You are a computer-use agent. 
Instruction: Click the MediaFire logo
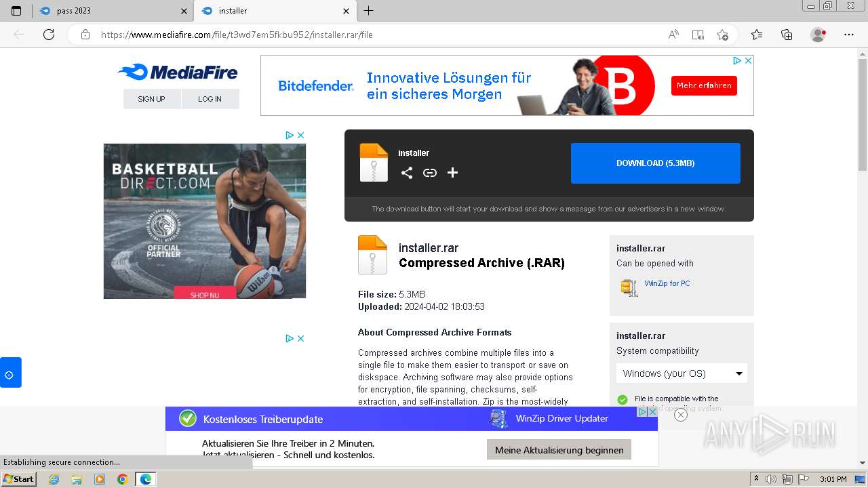click(x=178, y=72)
